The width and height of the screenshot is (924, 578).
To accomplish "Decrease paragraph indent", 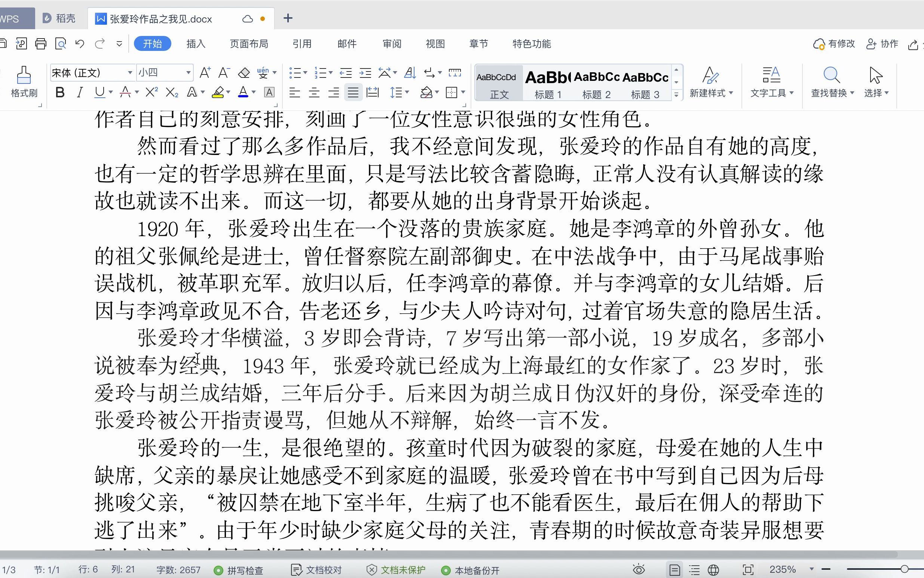I will pyautogui.click(x=346, y=73).
